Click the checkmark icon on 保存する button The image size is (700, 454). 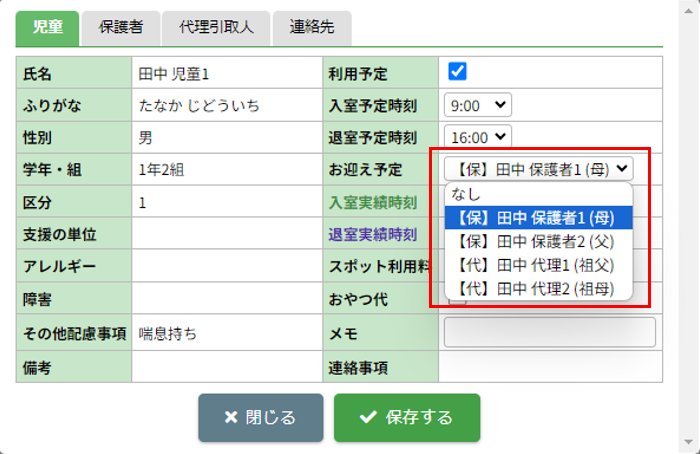point(367,418)
